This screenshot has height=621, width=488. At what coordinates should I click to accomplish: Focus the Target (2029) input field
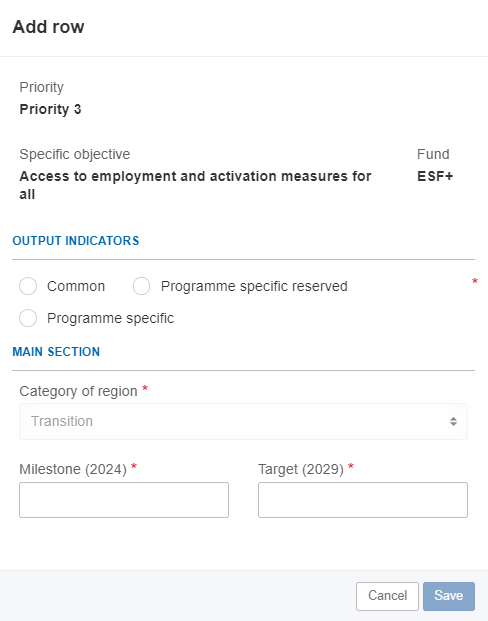[x=363, y=500]
